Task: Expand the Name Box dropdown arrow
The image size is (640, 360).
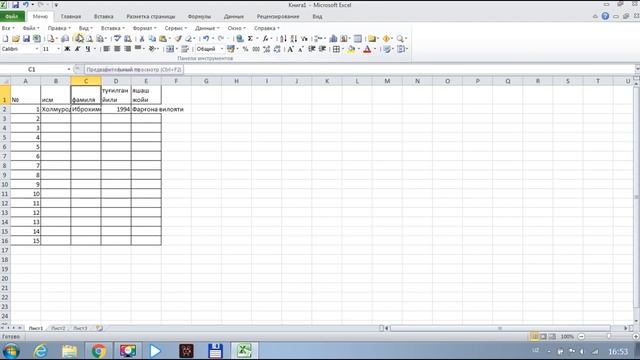Action: point(69,70)
